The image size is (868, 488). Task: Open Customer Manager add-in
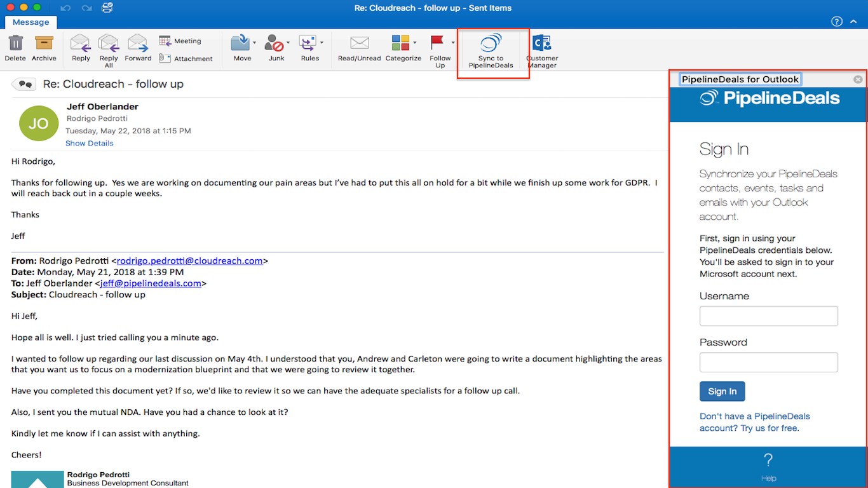(542, 51)
